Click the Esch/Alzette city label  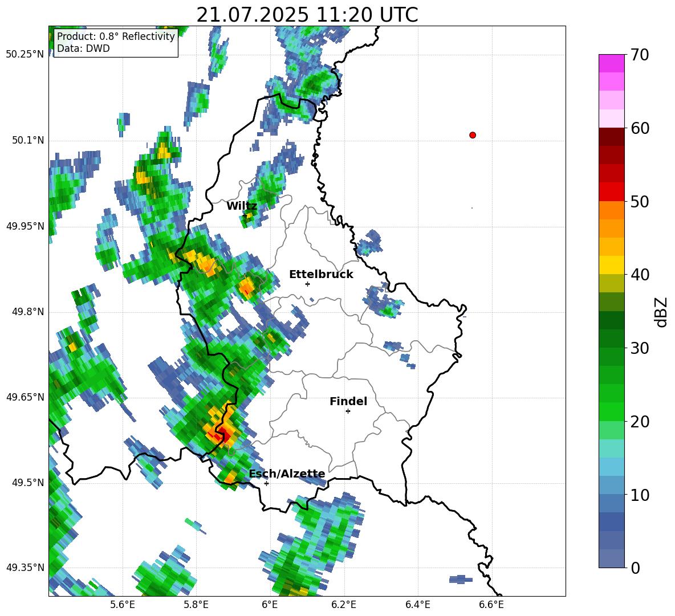coord(287,474)
